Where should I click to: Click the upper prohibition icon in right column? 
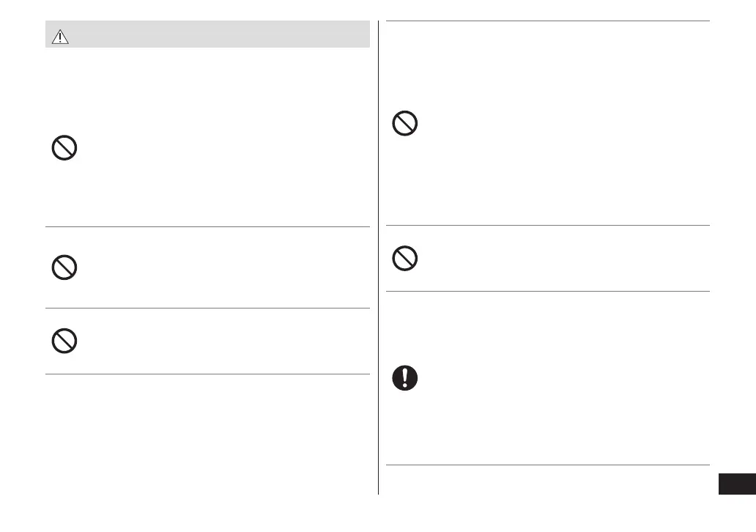pos(405,124)
